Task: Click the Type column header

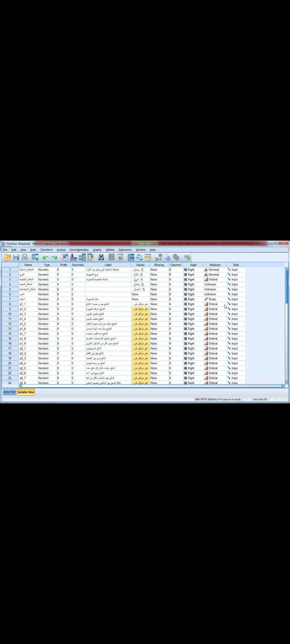Action: pos(47,265)
